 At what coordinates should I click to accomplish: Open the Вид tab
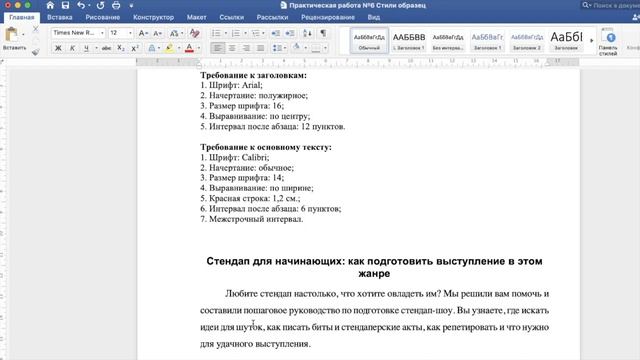(x=373, y=17)
